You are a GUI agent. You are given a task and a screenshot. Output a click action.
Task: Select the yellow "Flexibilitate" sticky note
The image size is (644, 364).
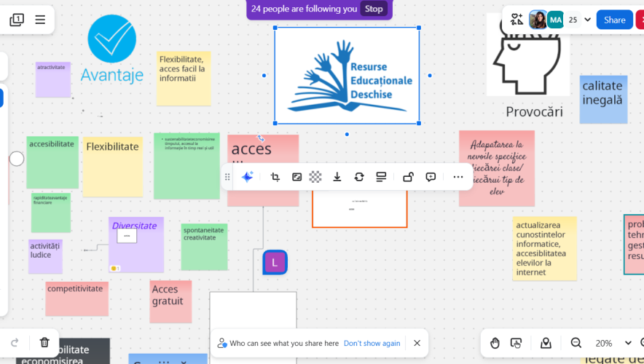[112, 166]
